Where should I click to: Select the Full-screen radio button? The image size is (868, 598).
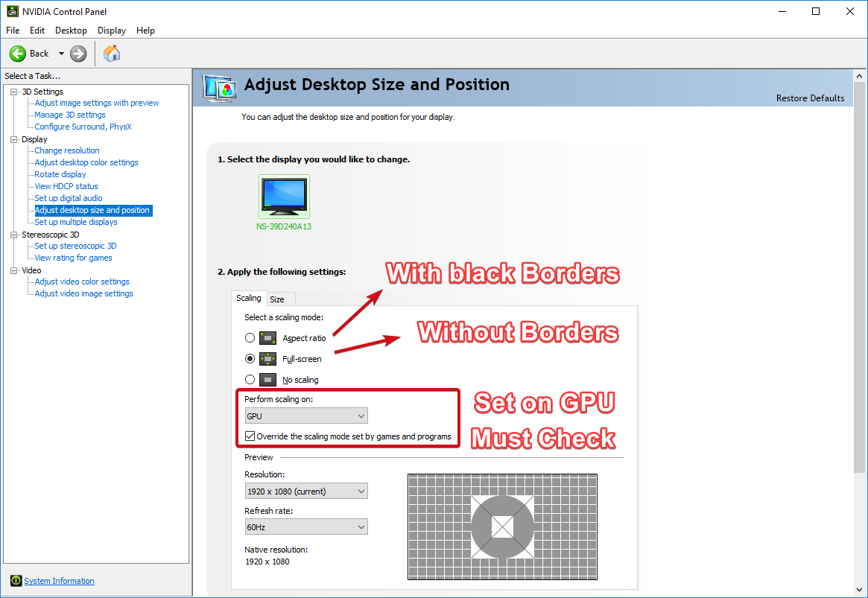pos(250,359)
